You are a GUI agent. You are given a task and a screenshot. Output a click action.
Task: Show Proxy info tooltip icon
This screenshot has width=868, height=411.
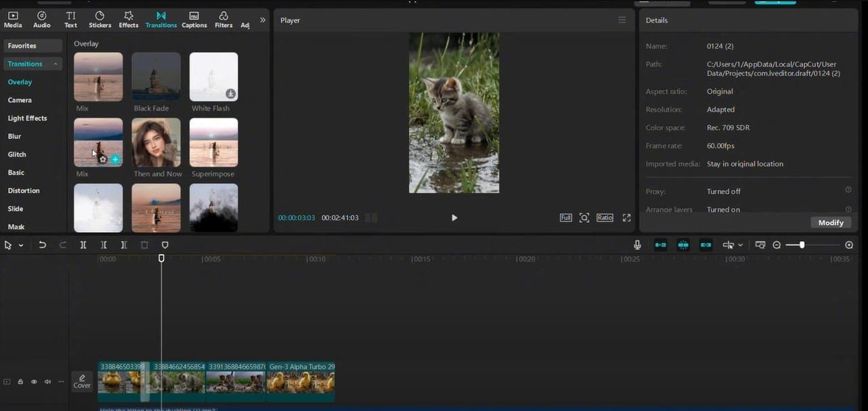tap(848, 190)
